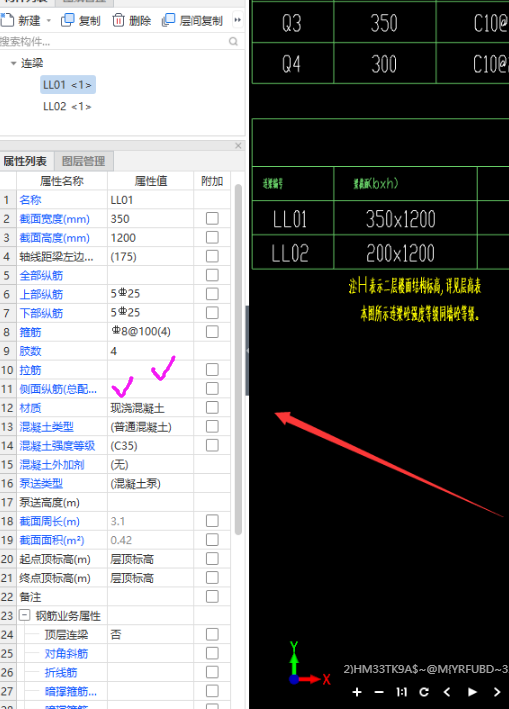Image resolution: width=509 pixels, height=709 pixels.
Task: Click the 折线筋 property name
Action: click(x=61, y=673)
